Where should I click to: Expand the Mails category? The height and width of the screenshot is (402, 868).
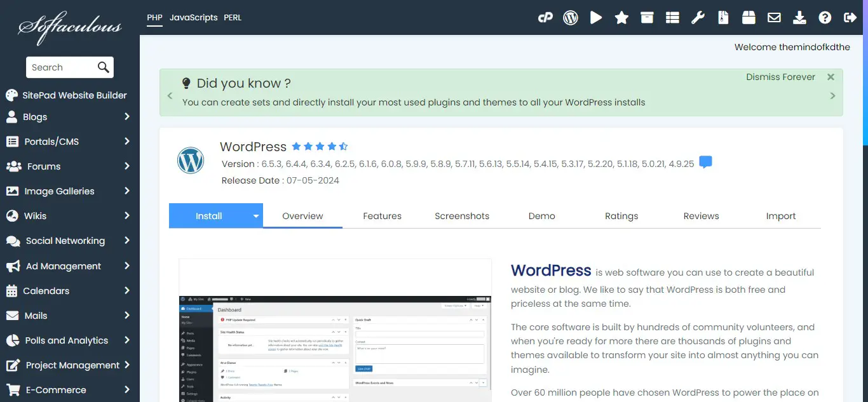click(127, 316)
